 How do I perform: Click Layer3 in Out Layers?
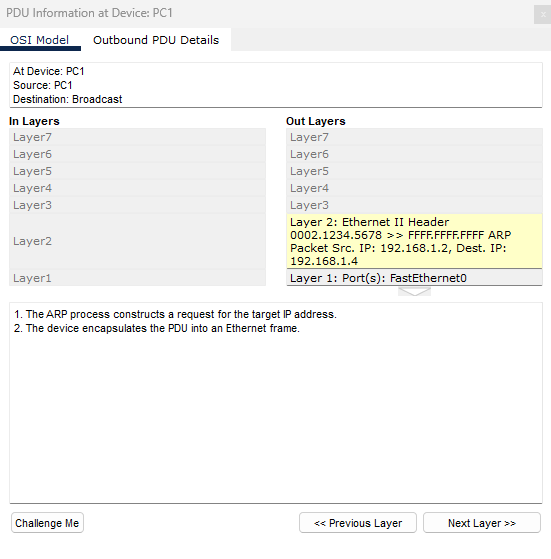pos(414,205)
